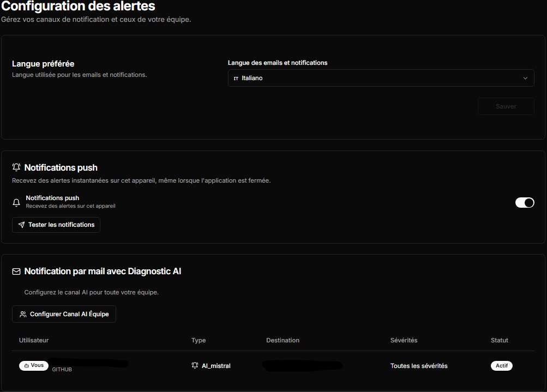Click the team icon in Configurer Canal AI Équipe
Image resolution: width=547 pixels, height=392 pixels.
pyautogui.click(x=22, y=313)
